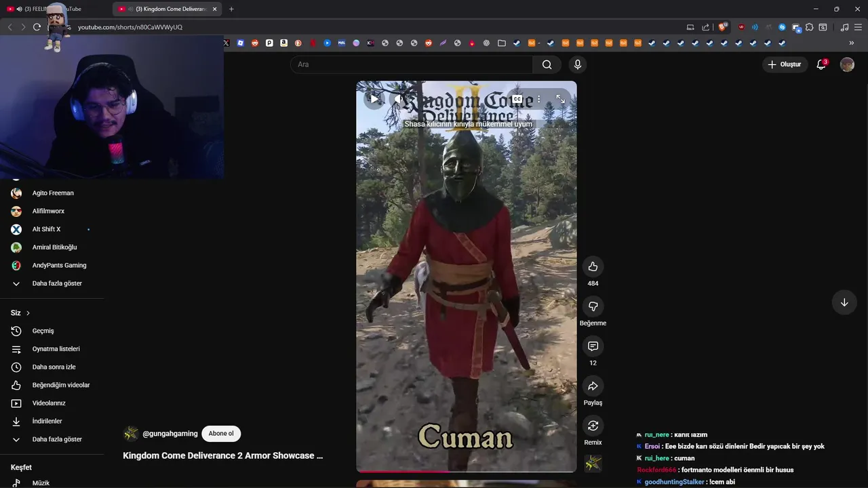Click the YouTube Ara search field
The image size is (868, 488).
click(412, 64)
